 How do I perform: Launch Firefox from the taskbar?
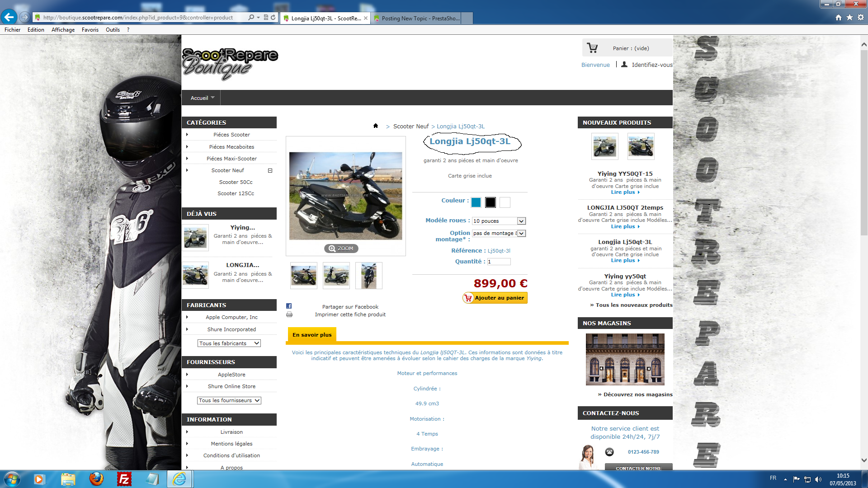(x=96, y=479)
